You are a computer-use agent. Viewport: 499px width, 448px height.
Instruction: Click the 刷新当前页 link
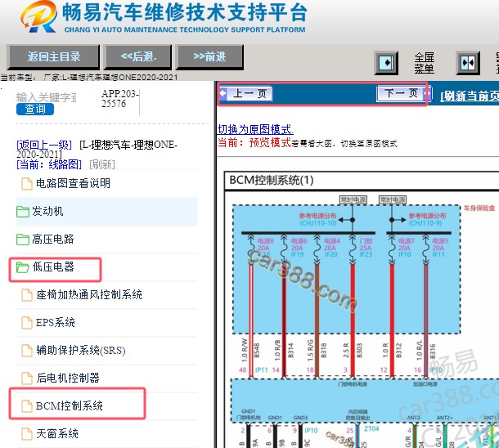470,96
